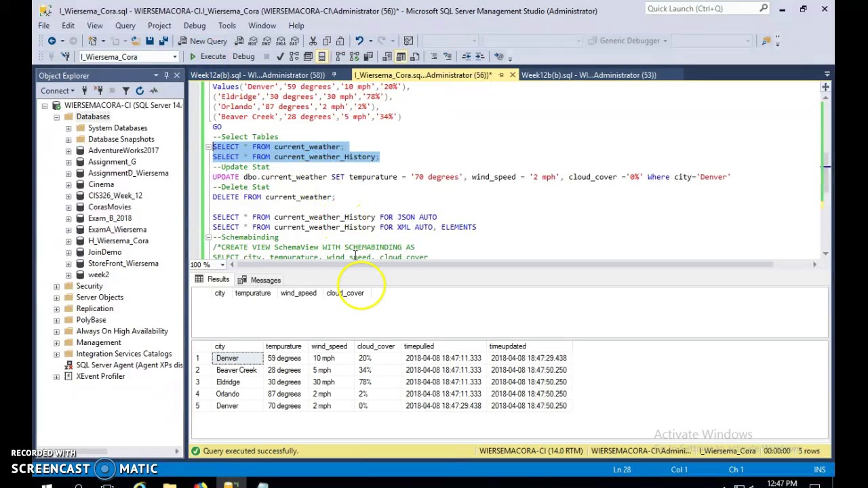Click the Cut scissors icon in toolbar
Viewport: 868px width, 488px height.
(x=313, y=41)
